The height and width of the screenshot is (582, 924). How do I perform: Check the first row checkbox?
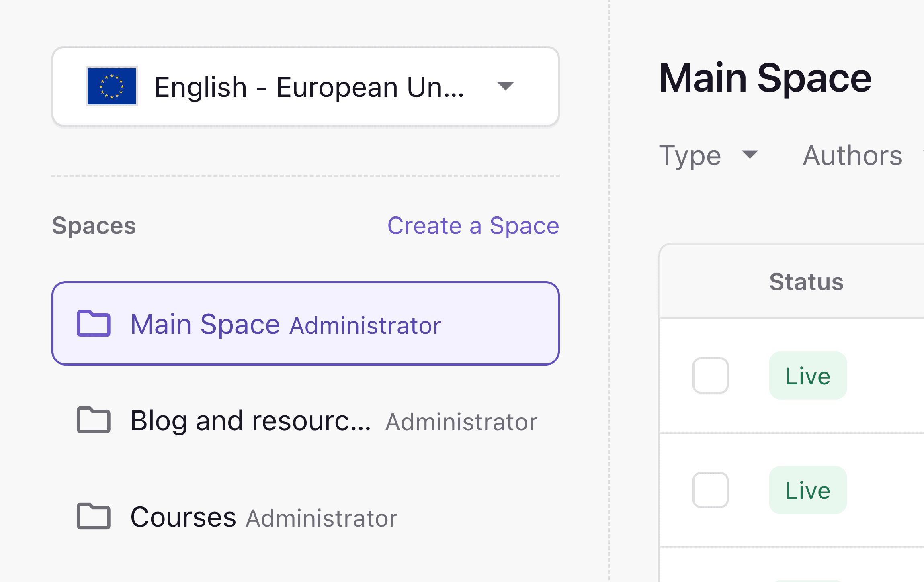tap(710, 376)
